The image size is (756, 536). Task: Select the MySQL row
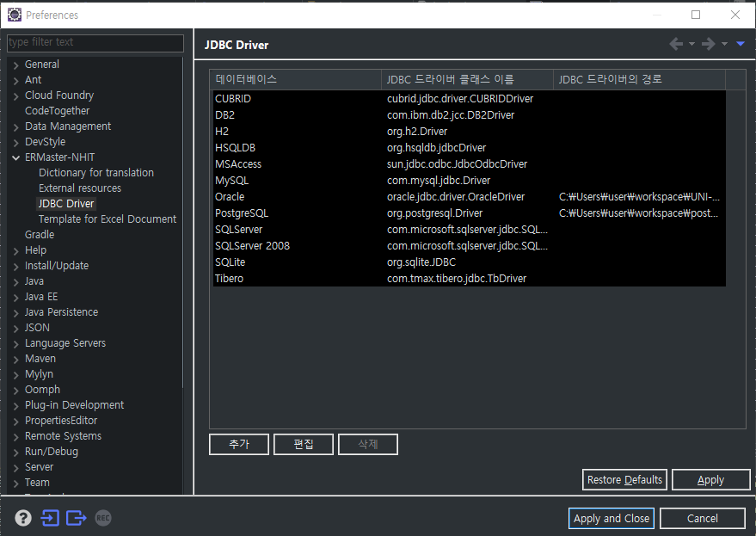469,181
